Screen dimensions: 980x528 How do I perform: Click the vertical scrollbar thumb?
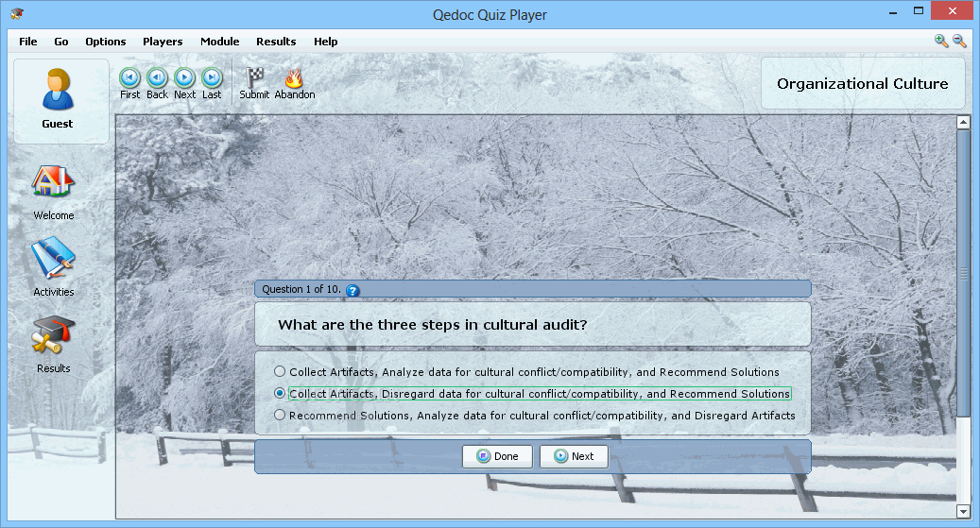click(963, 273)
